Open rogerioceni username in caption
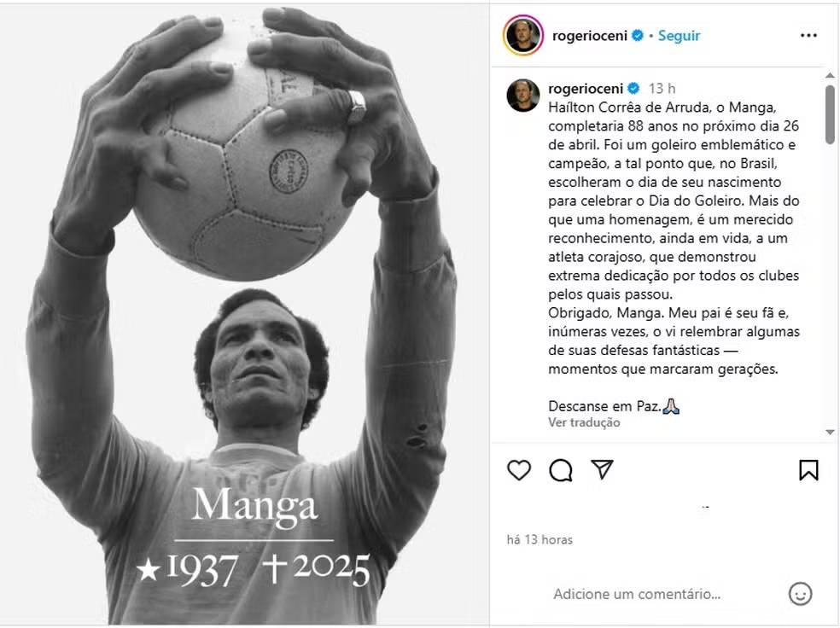This screenshot has height=628, width=840. [x=586, y=89]
